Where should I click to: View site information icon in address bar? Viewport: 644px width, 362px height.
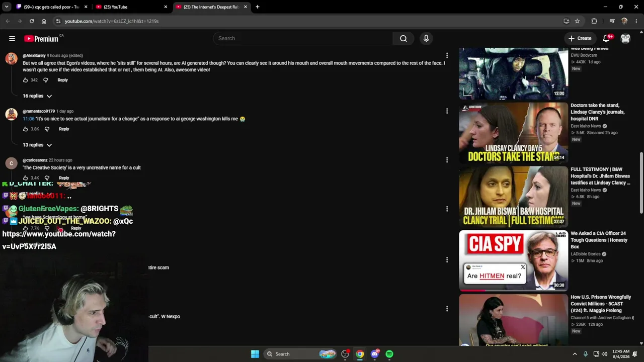[x=58, y=21]
